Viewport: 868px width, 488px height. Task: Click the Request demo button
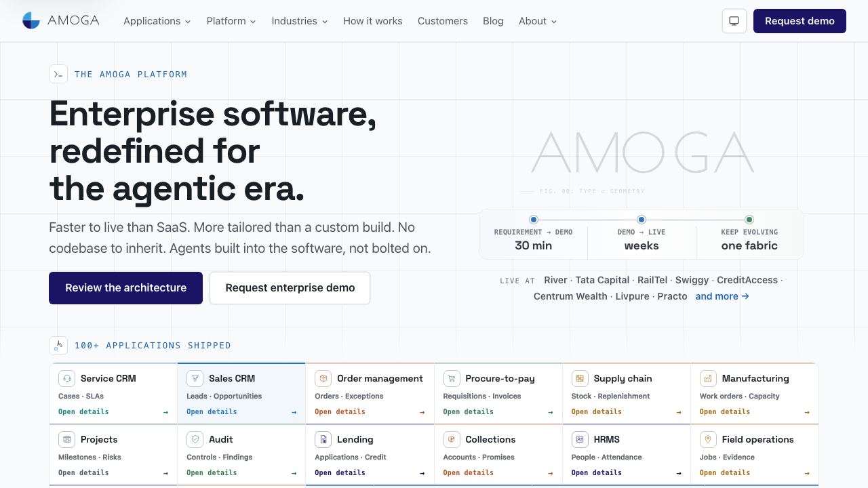click(800, 21)
